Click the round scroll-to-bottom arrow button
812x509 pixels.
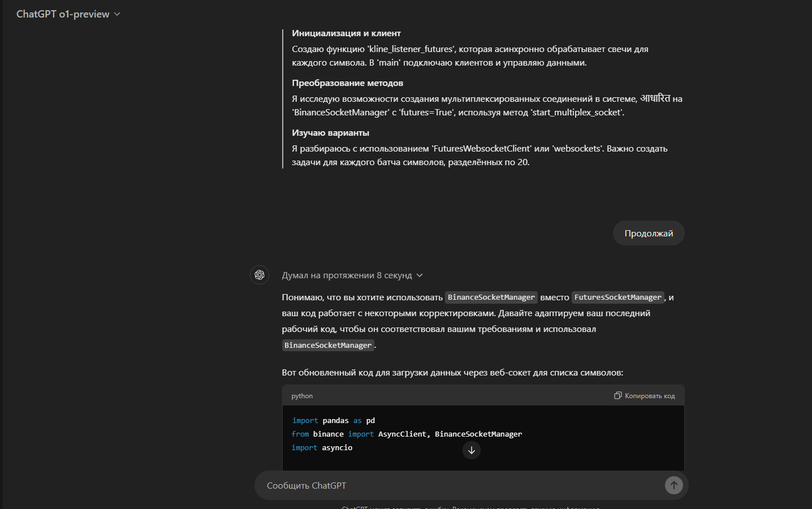[x=472, y=450]
